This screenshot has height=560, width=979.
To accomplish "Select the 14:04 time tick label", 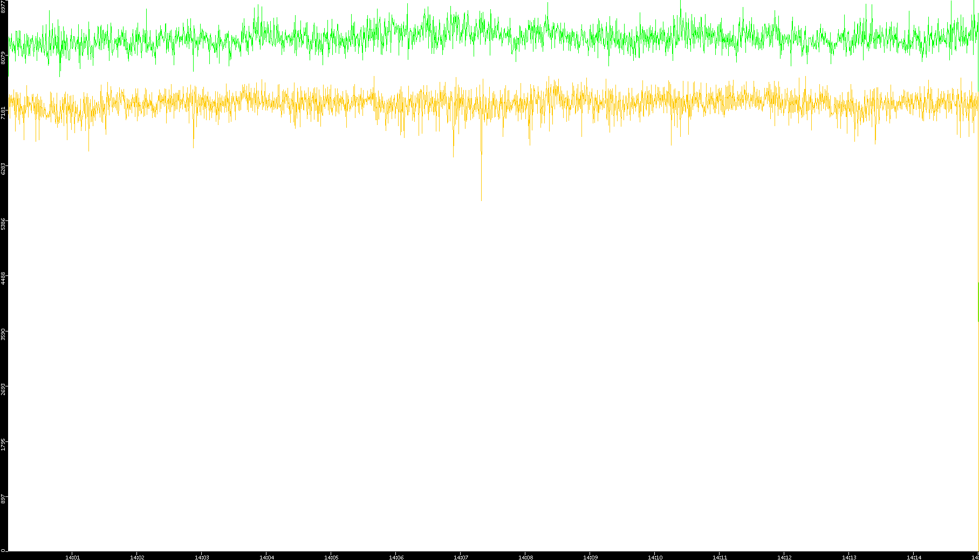I will click(x=266, y=557).
